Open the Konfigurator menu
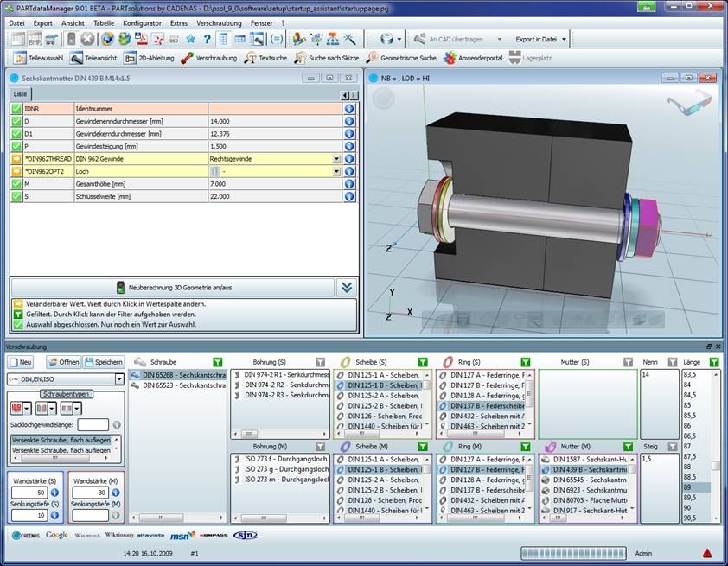This screenshot has width=728, height=566. [x=142, y=23]
